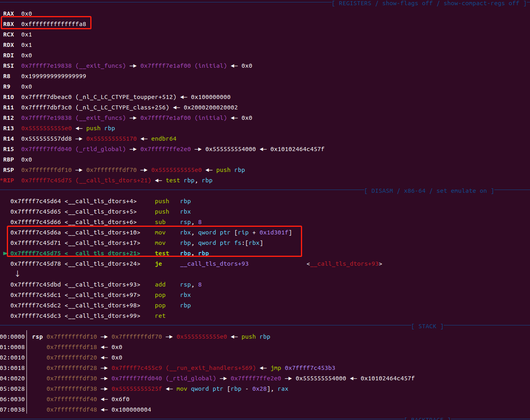Click stack address 0x7fffffffdf30

pos(72,378)
